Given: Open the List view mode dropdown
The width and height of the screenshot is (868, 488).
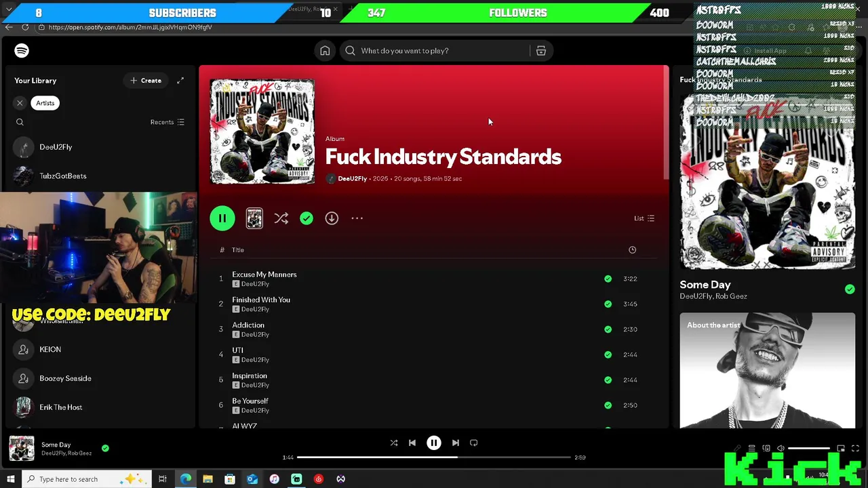Looking at the screenshot, I should (644, 218).
